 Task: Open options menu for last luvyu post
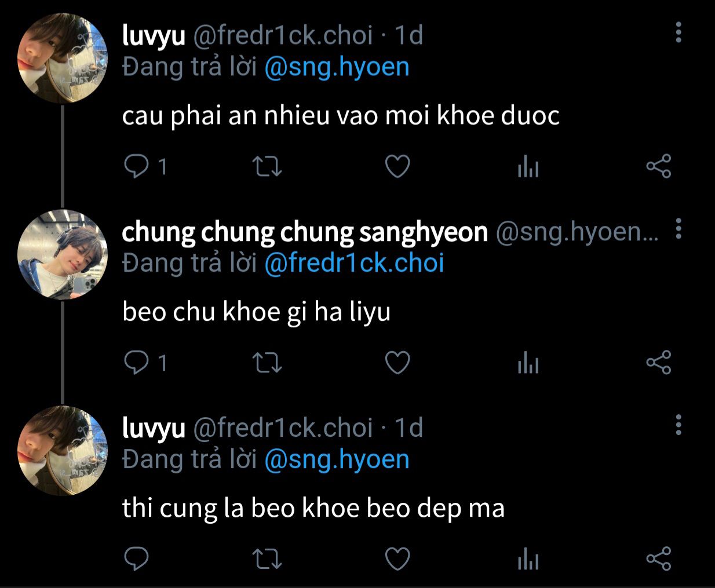(678, 425)
